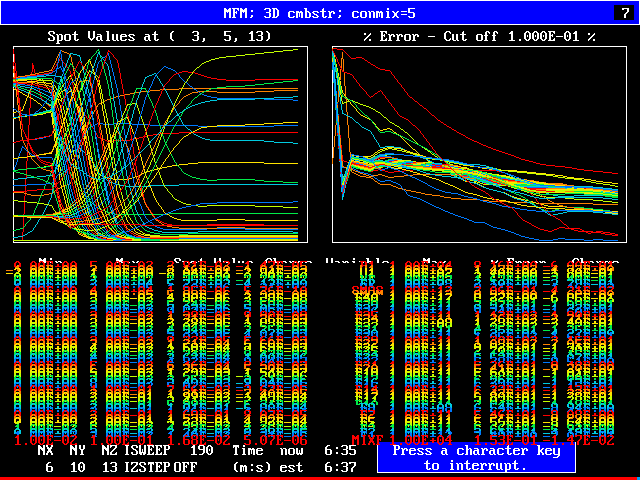Click the '7' box in title bar
This screenshot has width=640, height=480.
click(x=624, y=13)
